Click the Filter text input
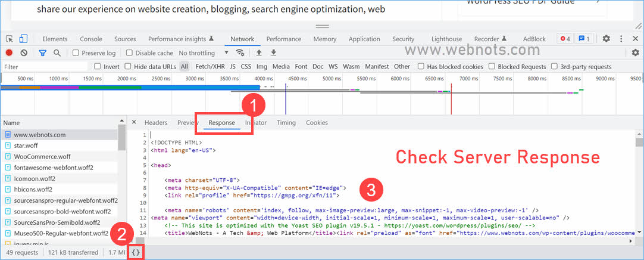 (42, 67)
